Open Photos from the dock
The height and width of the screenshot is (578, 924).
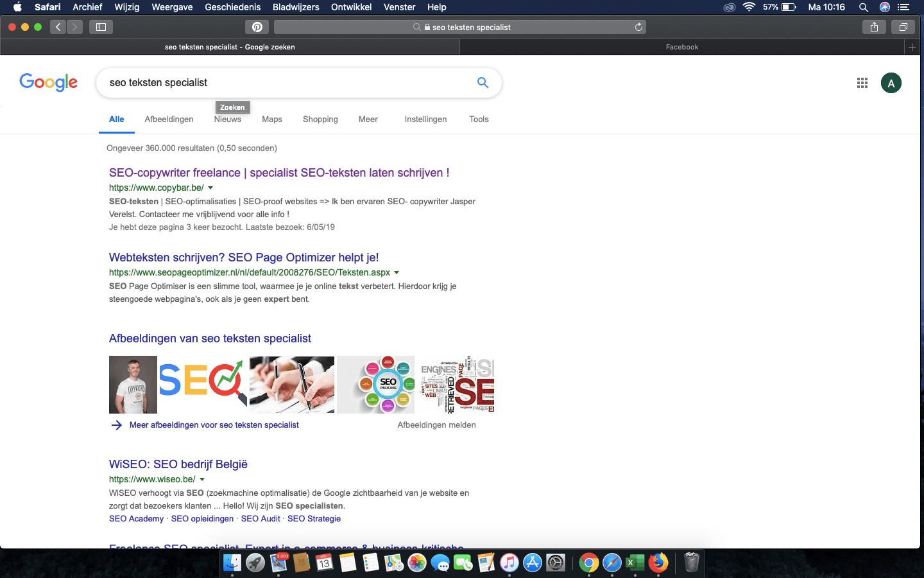click(x=417, y=563)
